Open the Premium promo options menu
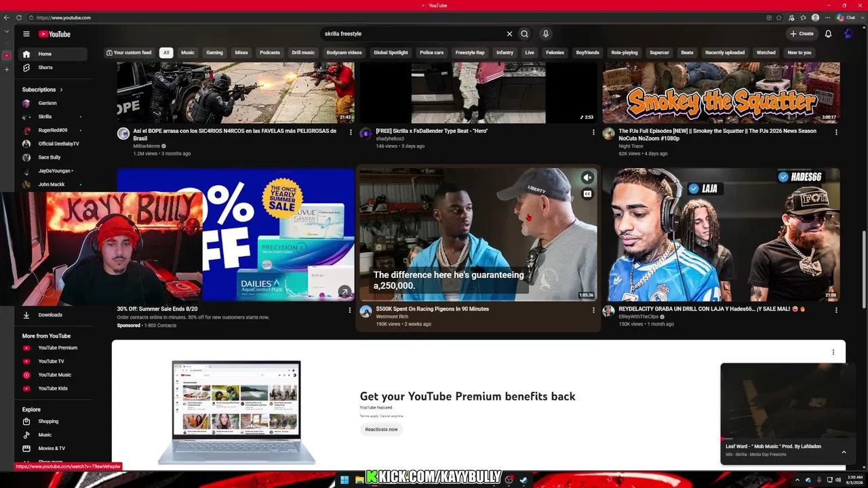This screenshot has height=488, width=868. pyautogui.click(x=833, y=352)
